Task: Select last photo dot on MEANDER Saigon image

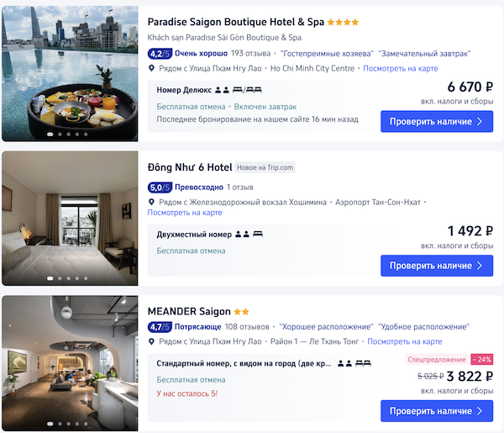Action: (86, 424)
